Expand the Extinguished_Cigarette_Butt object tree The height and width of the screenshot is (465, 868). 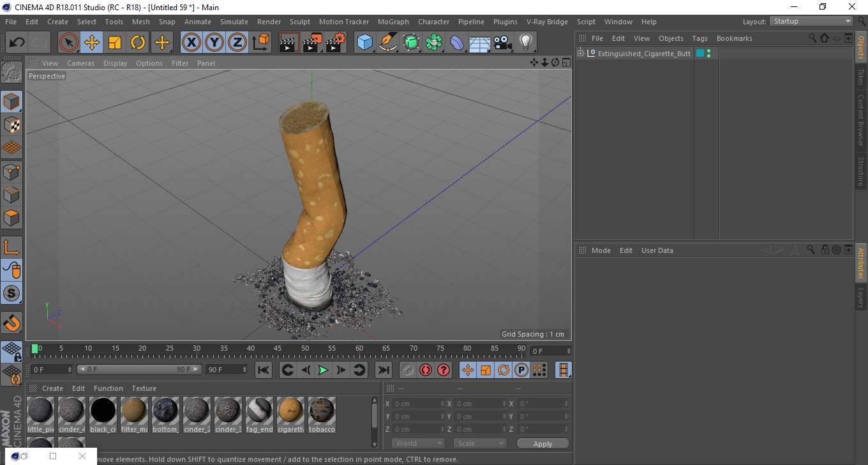pyautogui.click(x=580, y=53)
